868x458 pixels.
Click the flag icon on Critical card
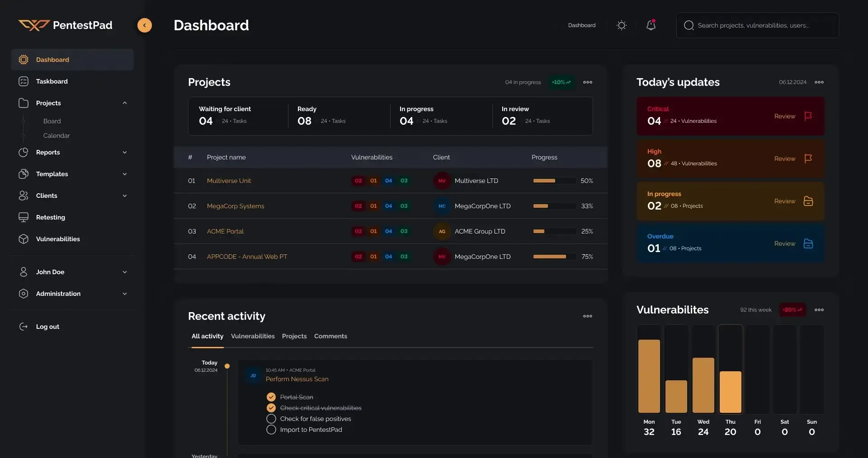(808, 116)
